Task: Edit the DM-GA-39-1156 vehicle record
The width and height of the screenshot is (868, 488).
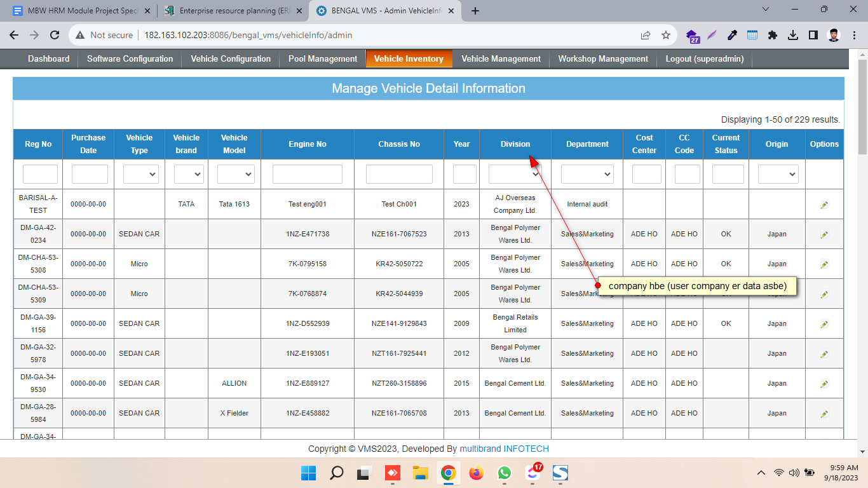Action: [x=824, y=324]
